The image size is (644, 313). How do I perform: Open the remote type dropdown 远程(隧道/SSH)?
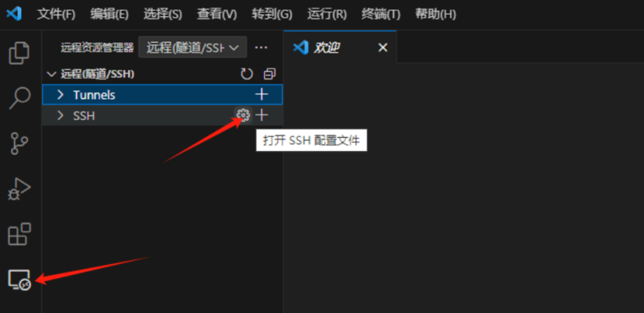point(192,47)
